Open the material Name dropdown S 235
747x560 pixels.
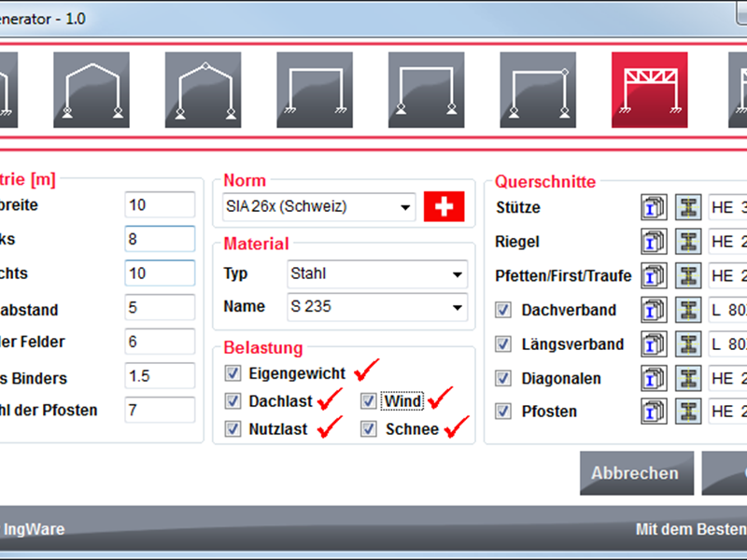coord(376,306)
